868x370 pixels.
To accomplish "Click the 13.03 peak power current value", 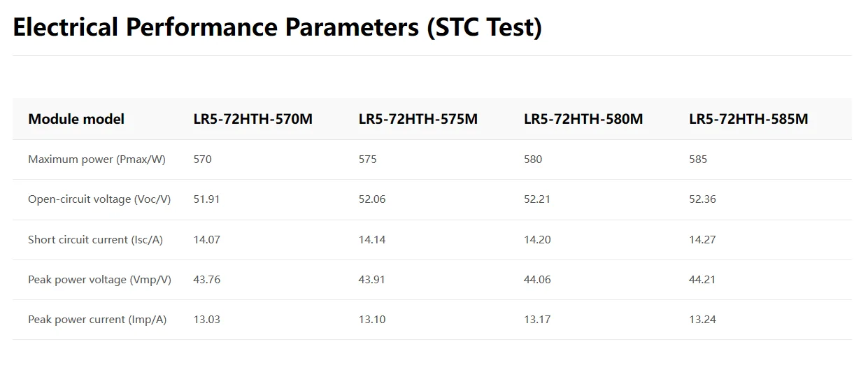I will click(206, 320).
